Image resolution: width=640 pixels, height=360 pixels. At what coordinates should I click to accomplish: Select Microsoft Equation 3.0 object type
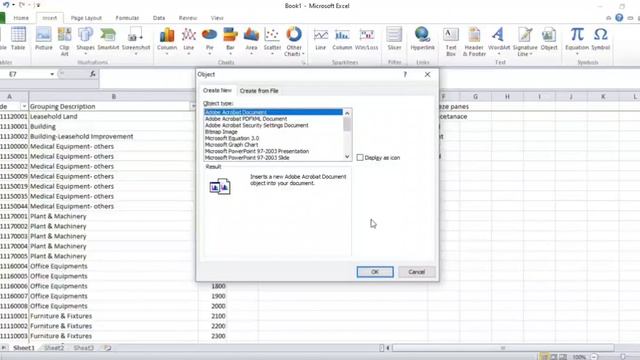tap(273, 138)
